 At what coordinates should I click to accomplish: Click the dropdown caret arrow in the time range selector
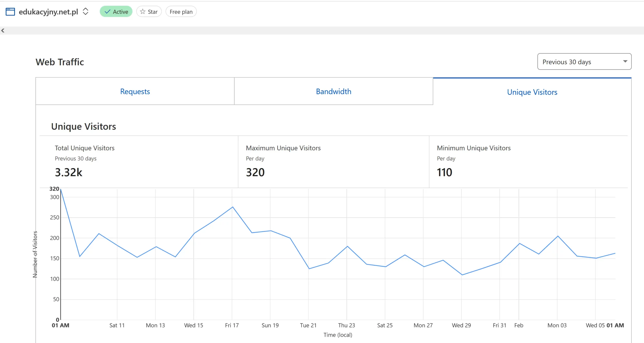(x=625, y=62)
